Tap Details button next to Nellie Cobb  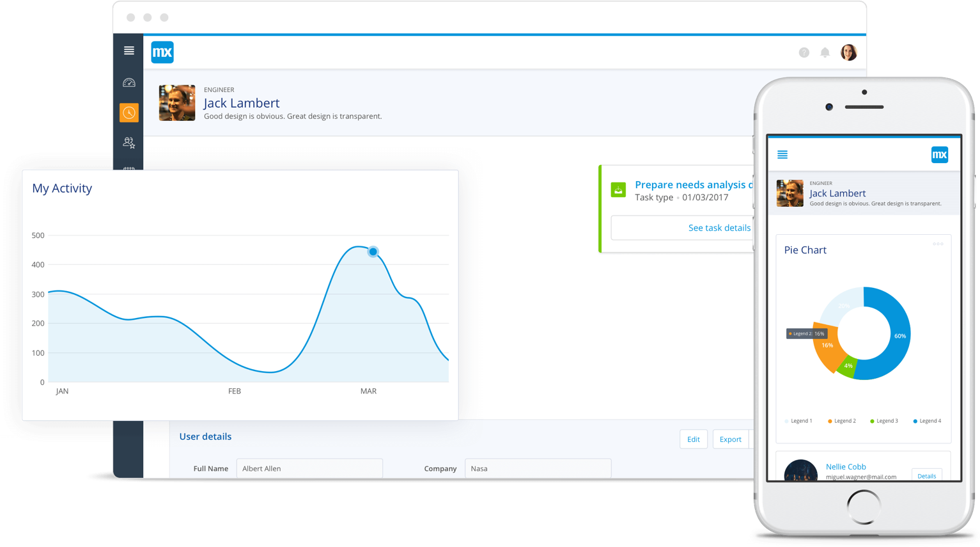(x=926, y=475)
